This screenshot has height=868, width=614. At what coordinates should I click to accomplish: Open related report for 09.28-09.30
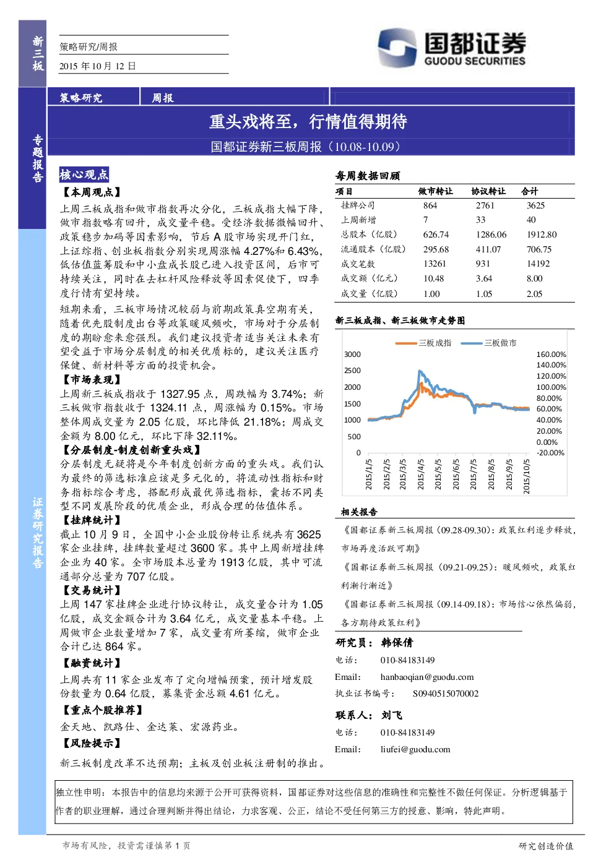click(x=459, y=539)
